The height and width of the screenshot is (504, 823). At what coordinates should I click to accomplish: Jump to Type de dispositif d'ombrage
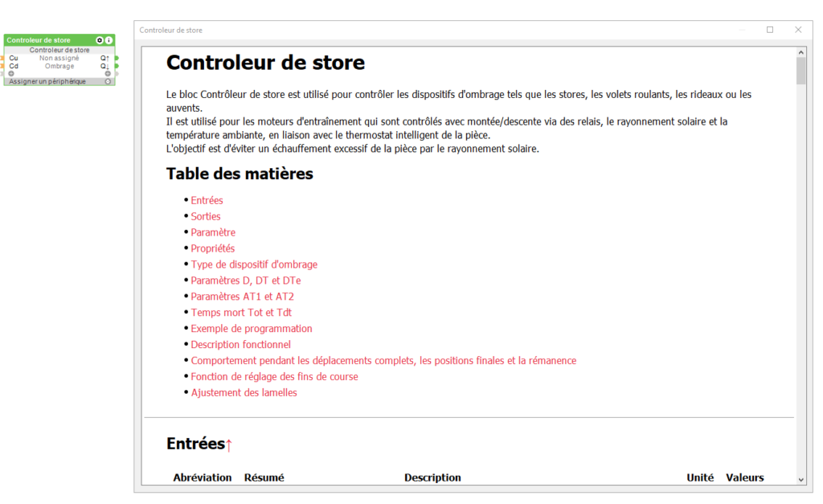[253, 264]
